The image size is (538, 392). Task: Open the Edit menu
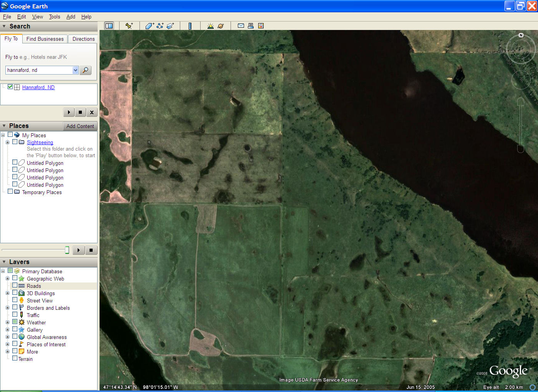click(22, 17)
